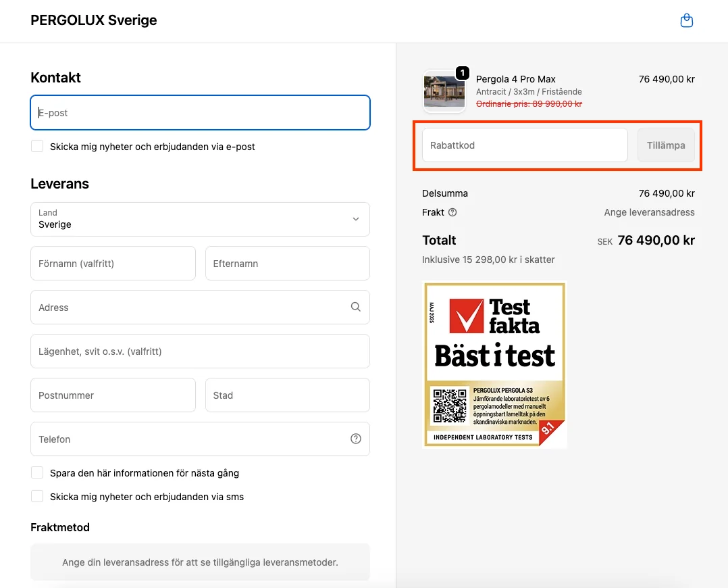
Task: Click the Ordinarie pris strikethrough text
Action: tap(529, 104)
